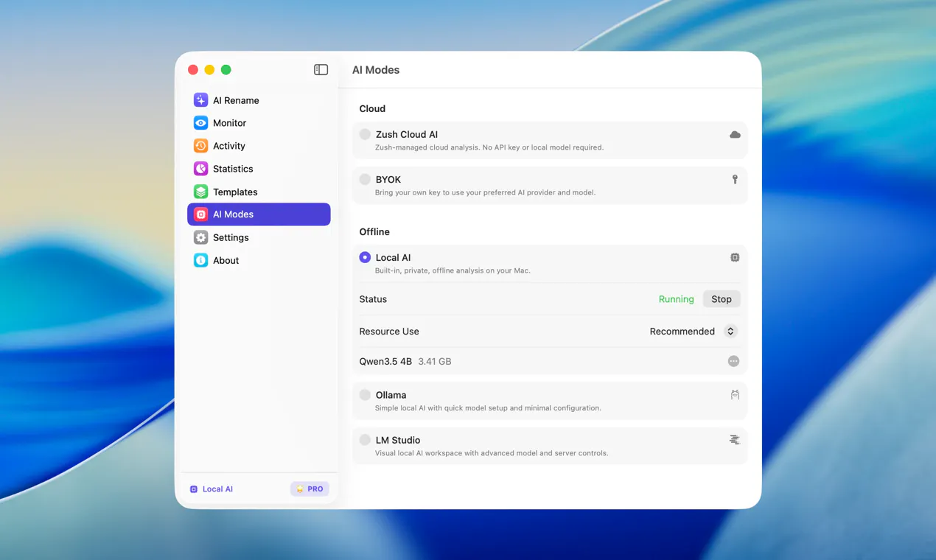Click the Resource Use label

pos(389,332)
